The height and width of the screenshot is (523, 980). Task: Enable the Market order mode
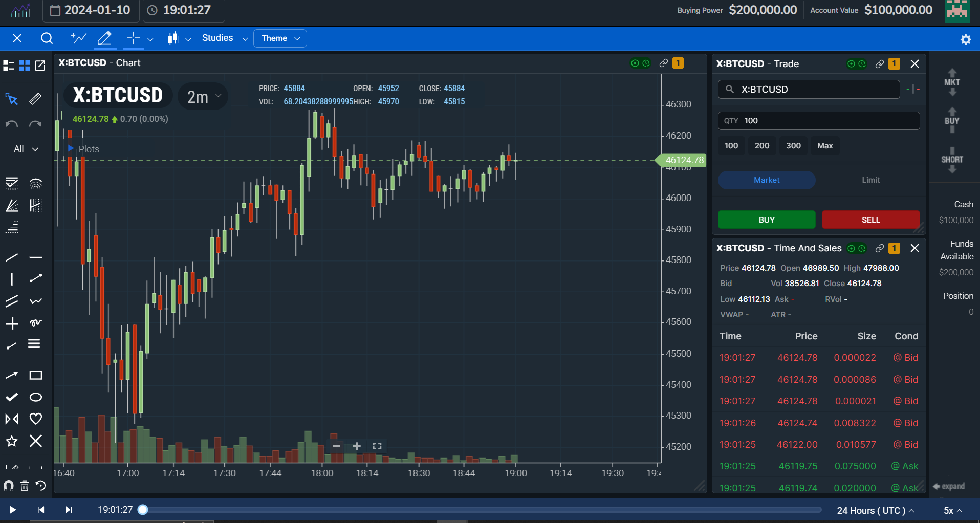(766, 180)
